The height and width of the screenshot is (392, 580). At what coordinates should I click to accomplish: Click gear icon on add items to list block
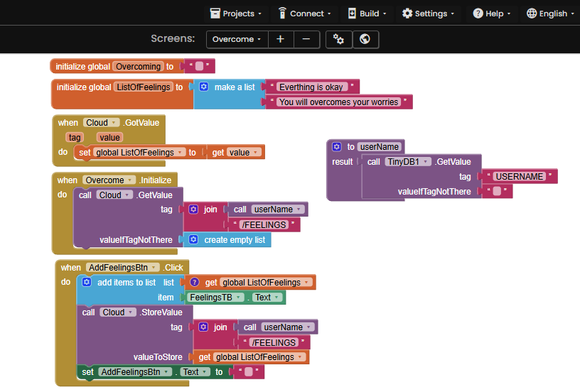click(87, 282)
